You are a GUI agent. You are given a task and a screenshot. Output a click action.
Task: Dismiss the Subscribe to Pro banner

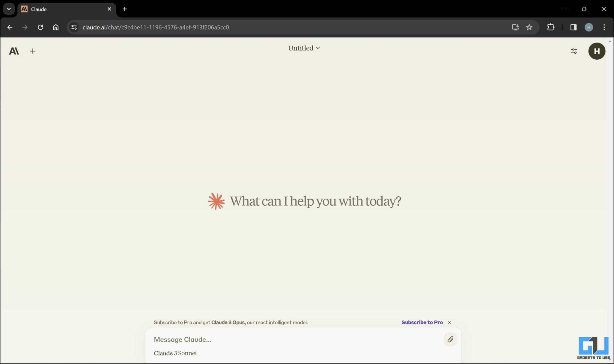pyautogui.click(x=449, y=322)
